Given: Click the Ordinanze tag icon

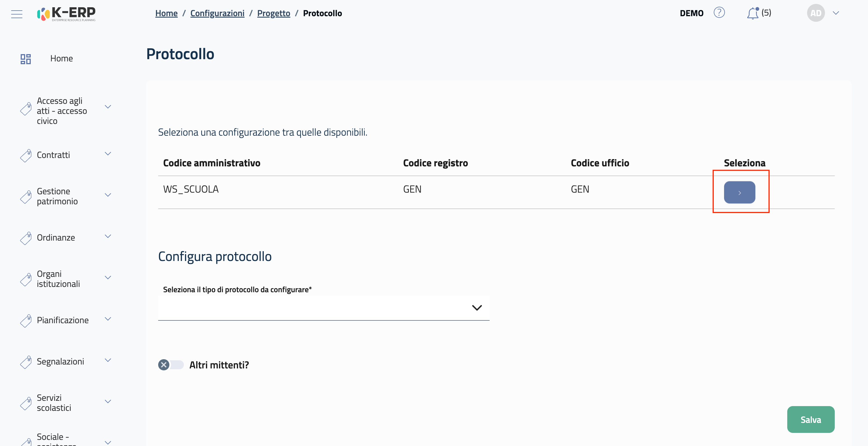Looking at the screenshot, I should coord(26,238).
